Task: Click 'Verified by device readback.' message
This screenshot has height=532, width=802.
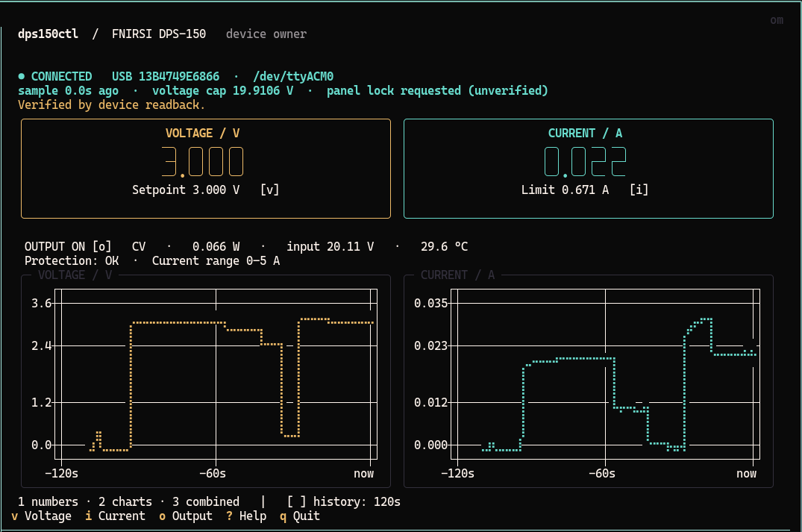Action: pos(111,105)
